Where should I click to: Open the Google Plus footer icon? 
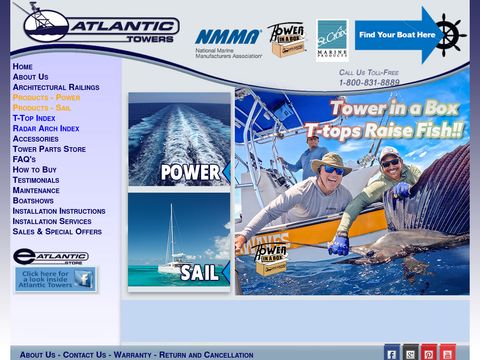pyautogui.click(x=410, y=353)
